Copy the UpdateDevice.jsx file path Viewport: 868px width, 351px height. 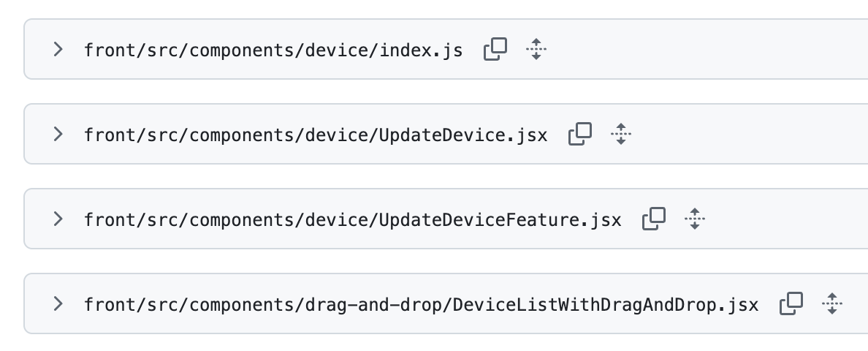(x=580, y=135)
